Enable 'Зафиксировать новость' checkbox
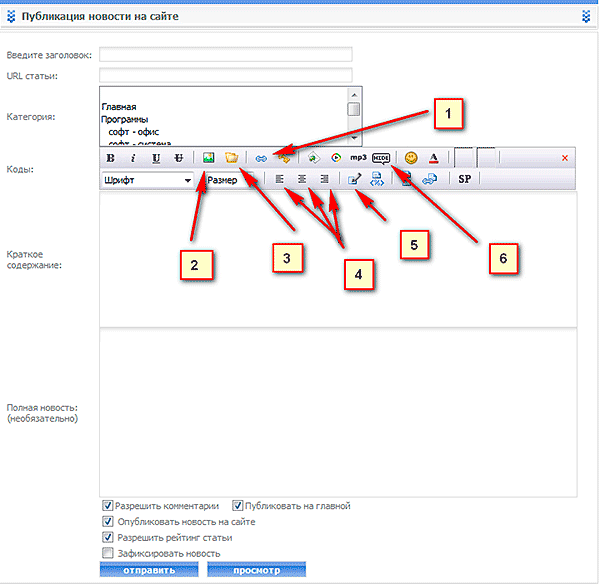The image size is (600, 585). (x=107, y=553)
